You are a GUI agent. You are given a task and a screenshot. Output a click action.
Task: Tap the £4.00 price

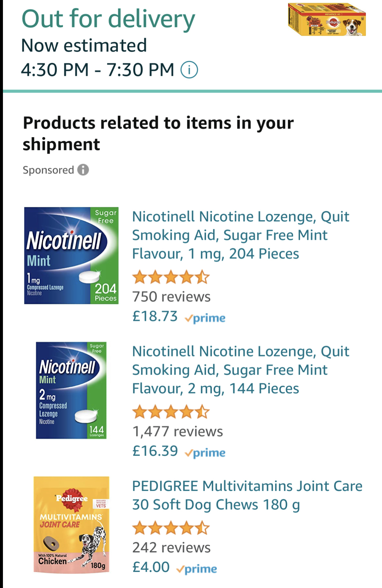coord(151,567)
